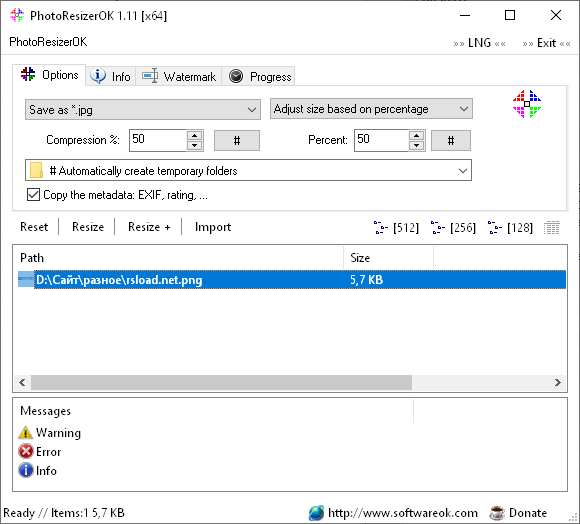Open the PhotoResizerOK menu
Viewport: 580px width, 524px height.
(48, 42)
